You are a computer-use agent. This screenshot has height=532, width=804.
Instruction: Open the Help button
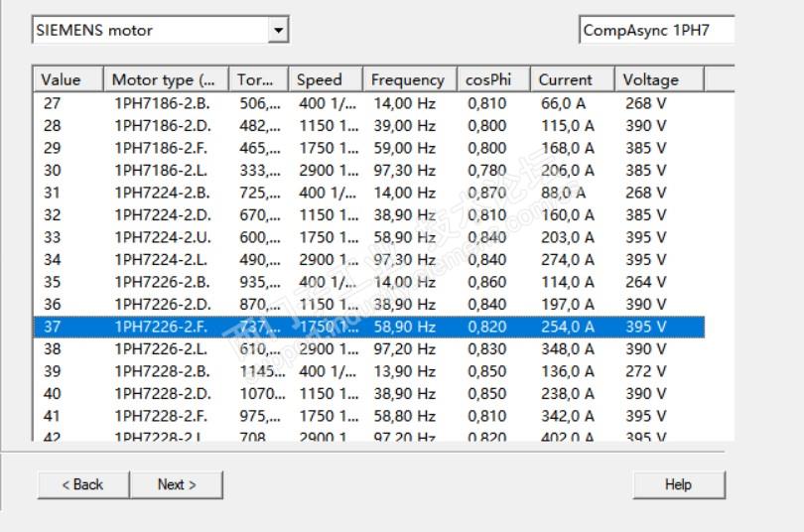679,484
